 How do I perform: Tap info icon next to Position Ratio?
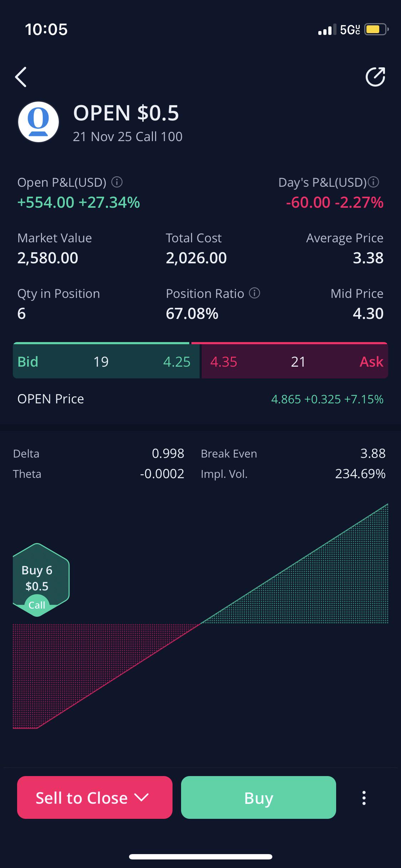tap(255, 293)
